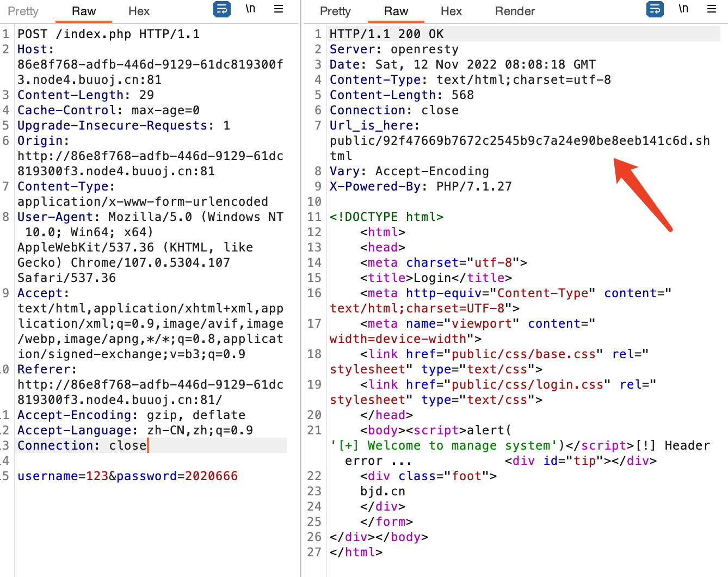Screen dimensions: 728x577
Task: Click X-Powered-By: PHP/7.1.27 header
Action: (x=421, y=186)
